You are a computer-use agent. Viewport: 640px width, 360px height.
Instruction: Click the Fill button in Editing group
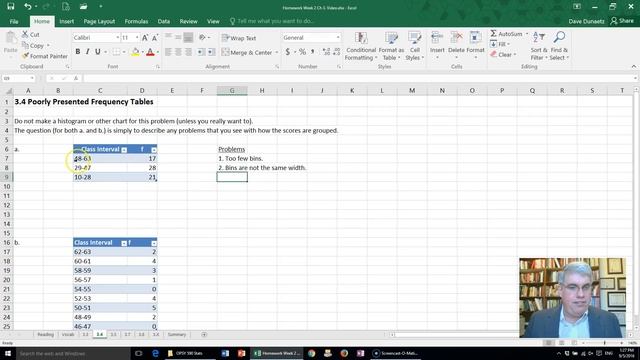pos(499,44)
